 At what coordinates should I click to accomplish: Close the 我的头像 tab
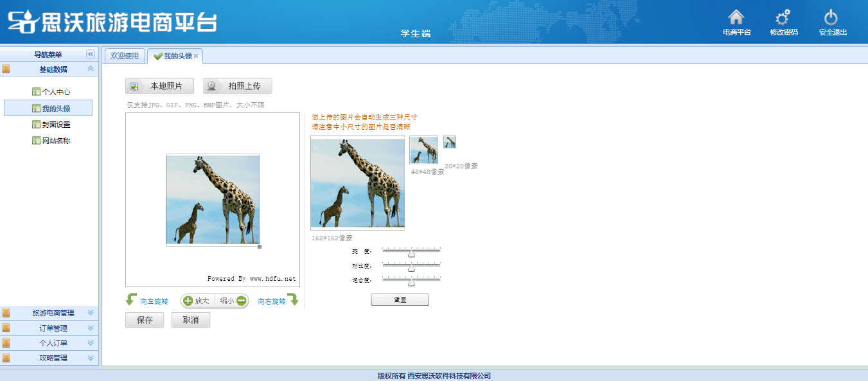(x=196, y=57)
